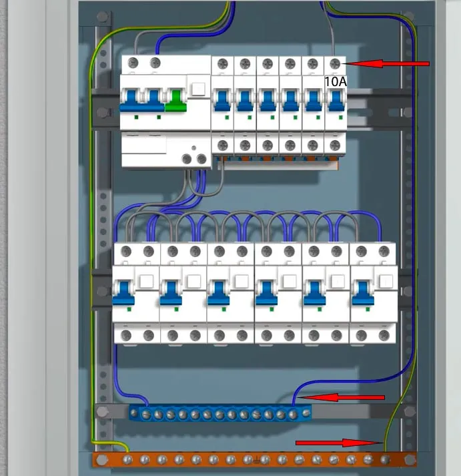Switch the 10A breaker's blue lever
The width and height of the screenshot is (461, 476).
point(335,100)
